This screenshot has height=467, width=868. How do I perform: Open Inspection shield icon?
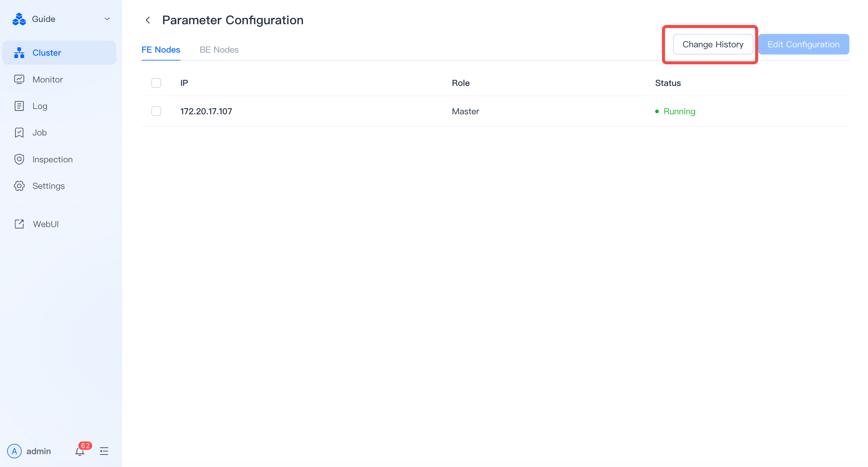pyautogui.click(x=19, y=159)
